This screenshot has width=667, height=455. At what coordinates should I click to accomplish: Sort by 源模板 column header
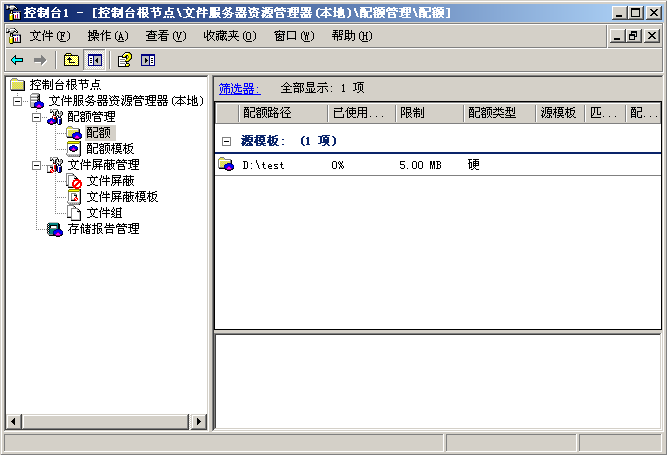coord(560,113)
